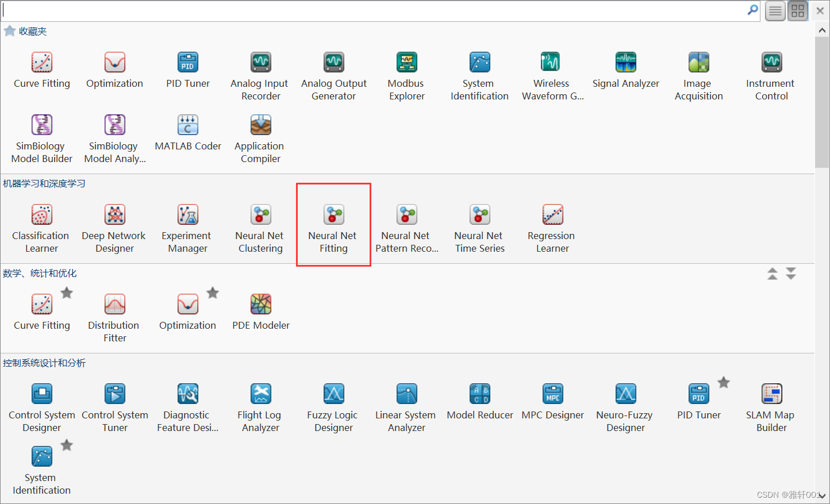
Task: Click the vertical scrollbar thumb
Action: coord(822,102)
